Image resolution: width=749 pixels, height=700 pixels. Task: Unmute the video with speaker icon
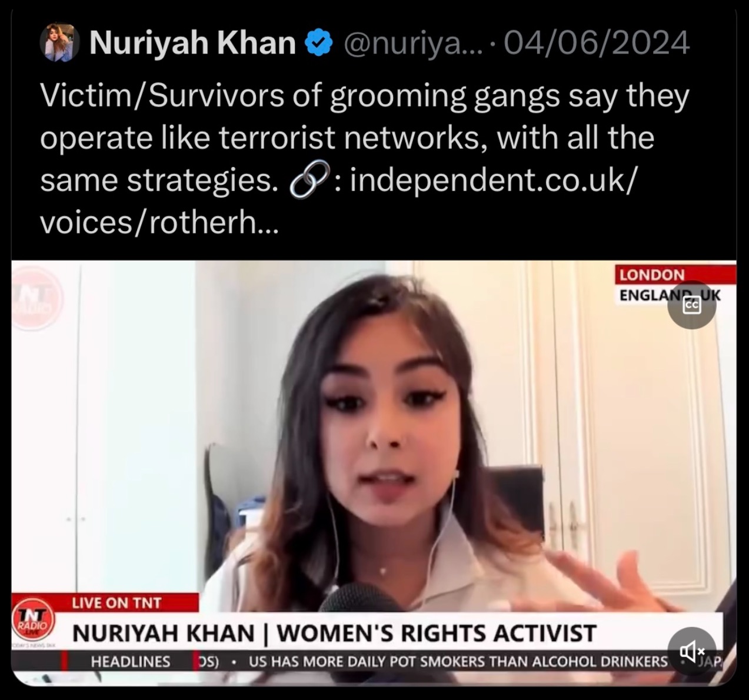coord(692,651)
